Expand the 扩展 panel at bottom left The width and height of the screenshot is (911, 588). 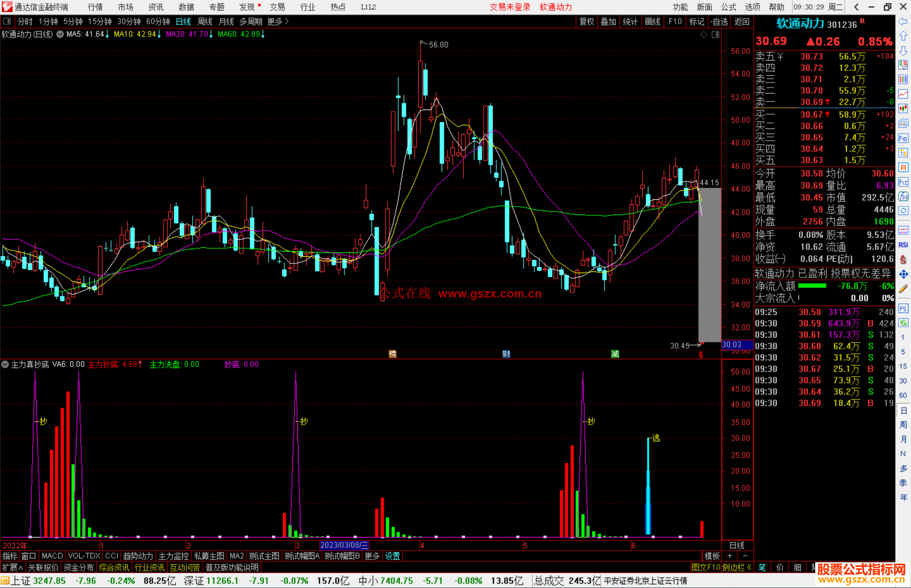click(x=13, y=567)
